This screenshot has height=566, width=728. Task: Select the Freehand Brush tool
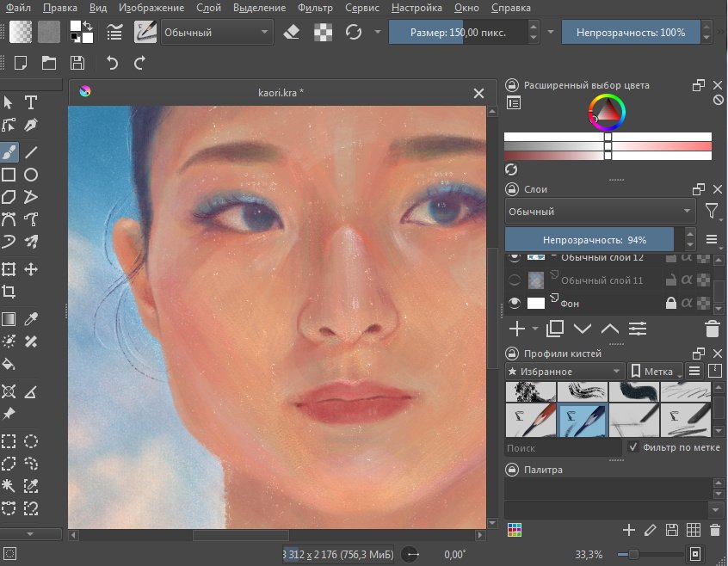tap(9, 151)
